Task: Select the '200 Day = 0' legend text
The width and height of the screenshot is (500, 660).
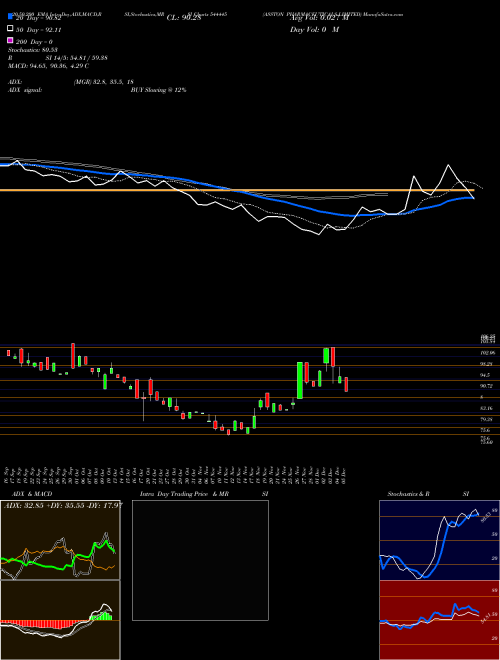Action: pyautogui.click(x=34, y=42)
